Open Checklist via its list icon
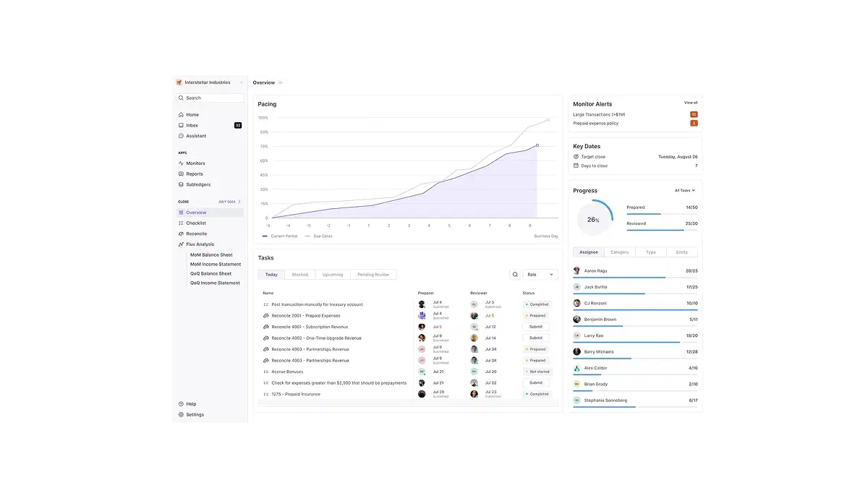The height and width of the screenshot is (488, 868). pos(181,223)
